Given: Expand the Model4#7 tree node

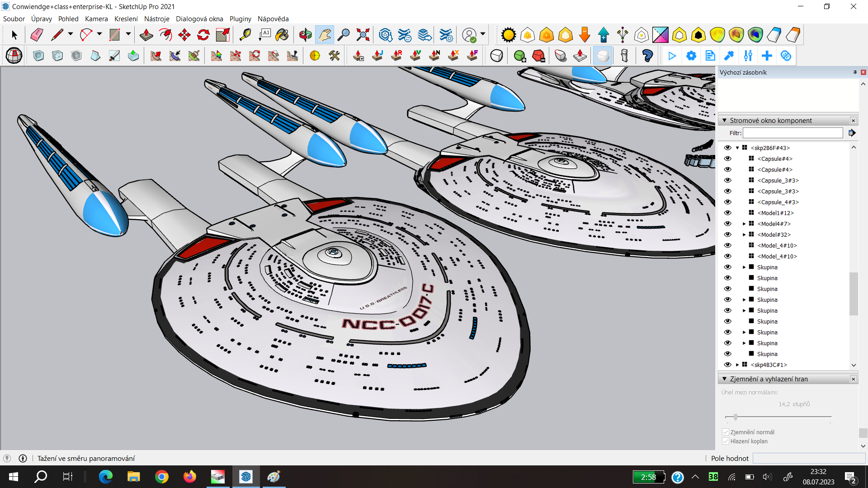Looking at the screenshot, I should (744, 224).
